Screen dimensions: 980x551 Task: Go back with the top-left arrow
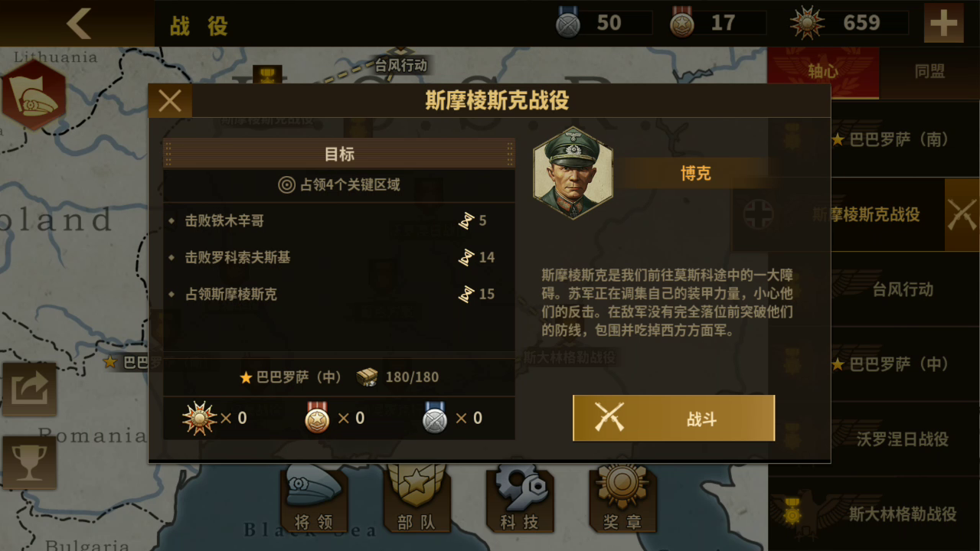(79, 24)
